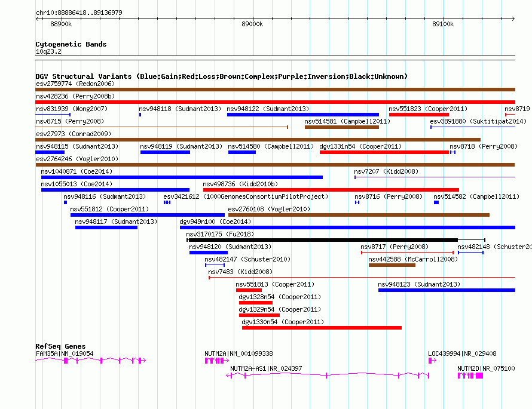532x409 pixels.
Task: Open dgv1330n54 (Cooper2011) red loss bar
Action: tap(322, 328)
